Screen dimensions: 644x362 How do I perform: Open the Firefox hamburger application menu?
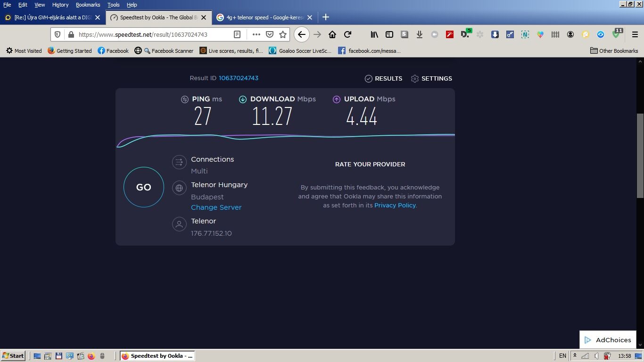point(635,34)
